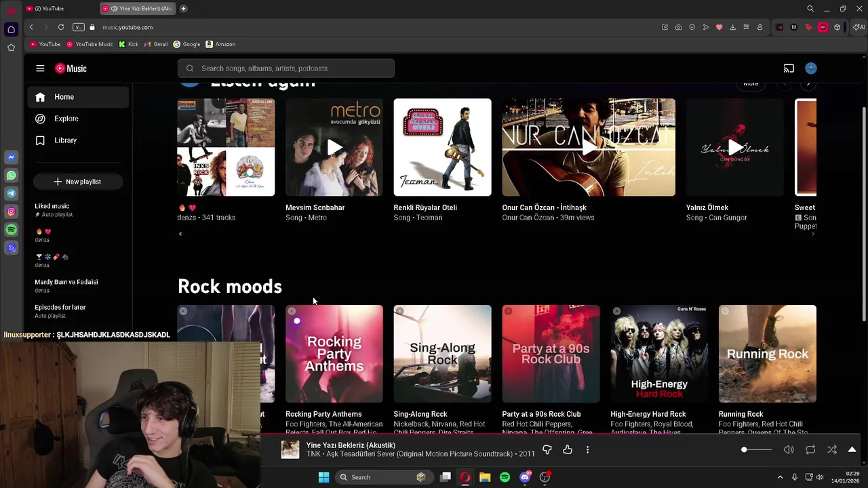Open the Liked music auto playlist

tap(78, 210)
